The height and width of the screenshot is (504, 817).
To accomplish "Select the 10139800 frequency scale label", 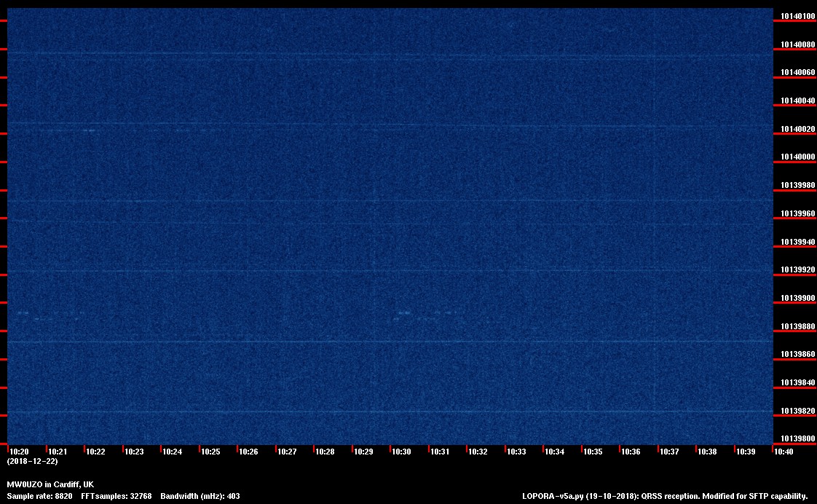I will [797, 438].
